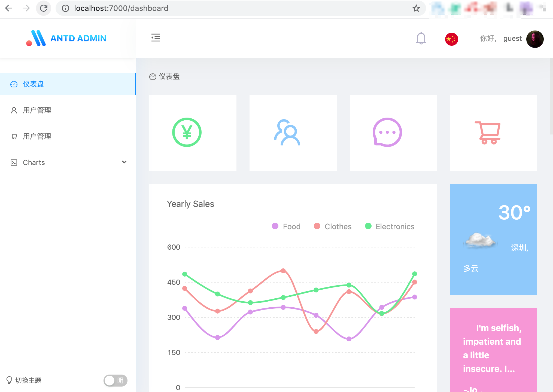
Task: Click the red shopping cart icon card
Action: [x=488, y=132]
